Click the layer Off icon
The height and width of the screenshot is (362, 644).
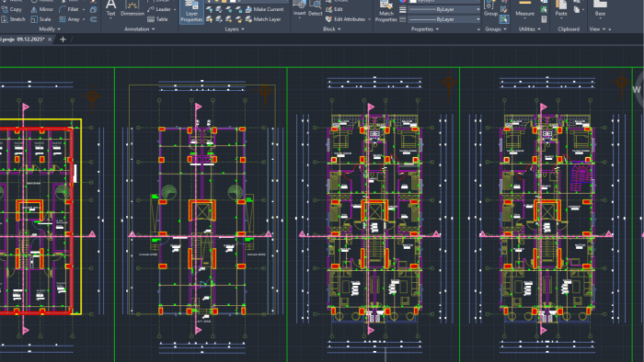(210, 9)
